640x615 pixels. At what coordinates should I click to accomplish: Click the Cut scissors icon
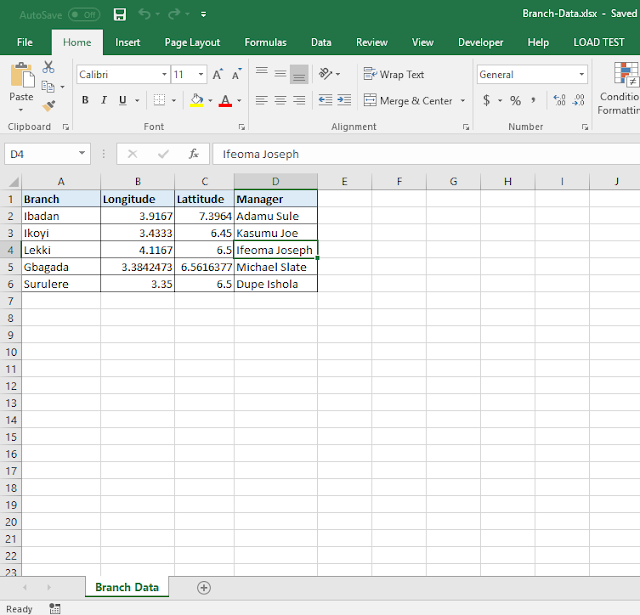coord(48,67)
